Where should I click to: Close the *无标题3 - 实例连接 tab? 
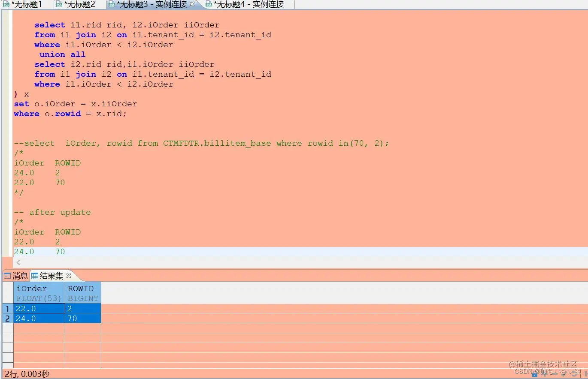[192, 4]
